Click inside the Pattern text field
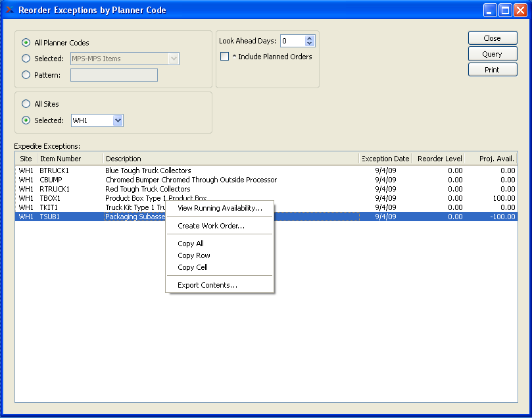The height and width of the screenshot is (418, 532). pos(114,75)
